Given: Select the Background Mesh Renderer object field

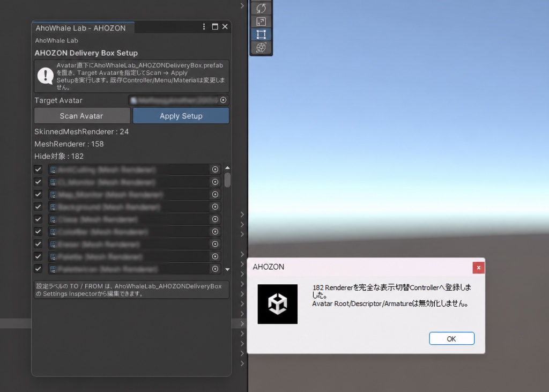Looking at the screenshot, I should coord(135,206).
